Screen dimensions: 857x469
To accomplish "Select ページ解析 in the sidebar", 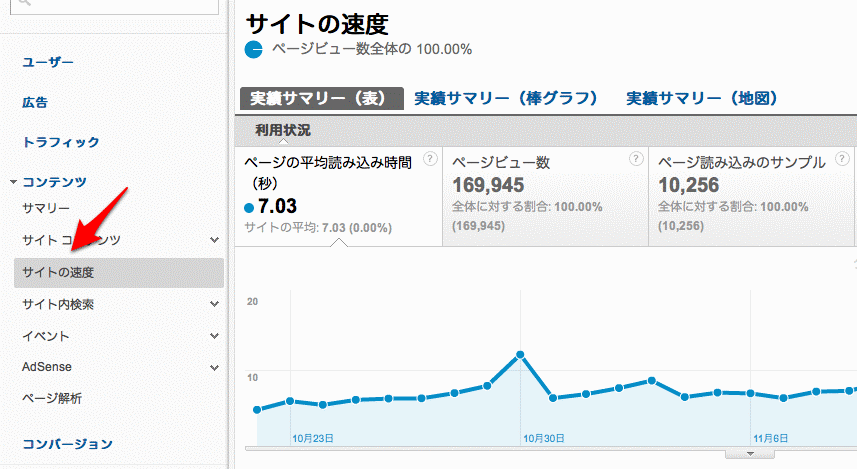I will click(x=52, y=398).
